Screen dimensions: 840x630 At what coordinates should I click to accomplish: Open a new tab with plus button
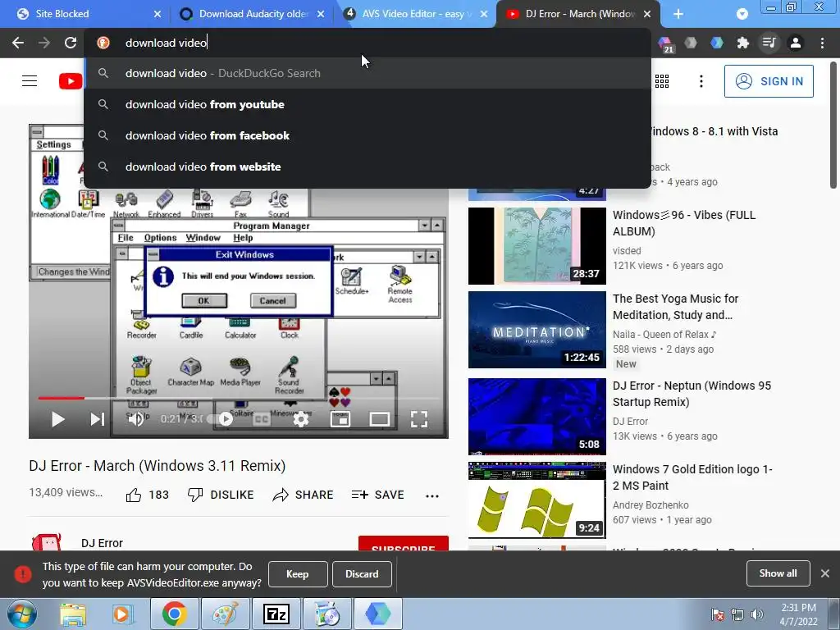tap(678, 14)
